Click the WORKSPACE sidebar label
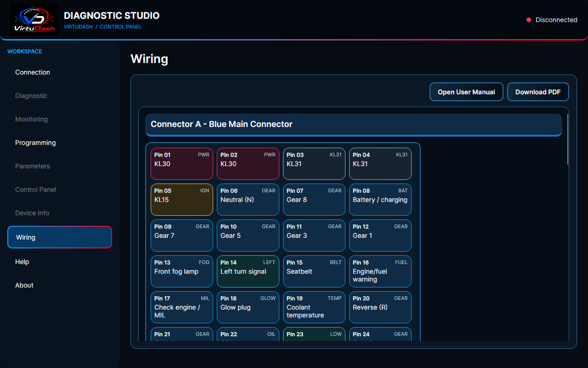The image size is (588, 368). click(x=25, y=52)
